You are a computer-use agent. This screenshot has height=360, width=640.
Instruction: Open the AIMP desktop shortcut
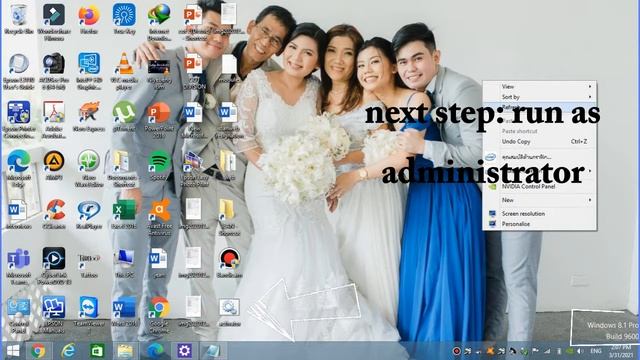pos(53,165)
